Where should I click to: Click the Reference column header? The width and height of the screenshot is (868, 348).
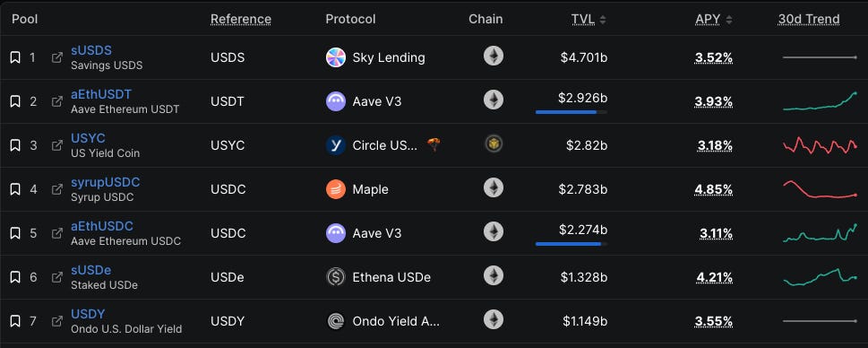[x=241, y=20]
